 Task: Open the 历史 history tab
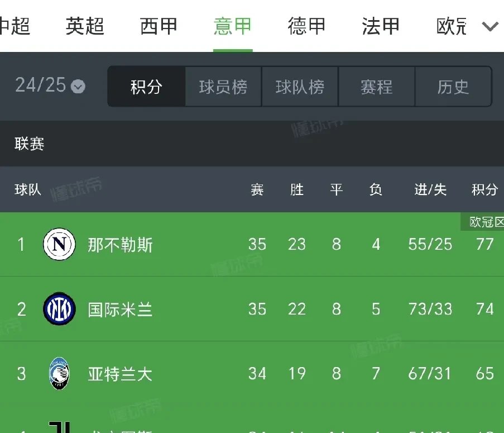pyautogui.click(x=453, y=87)
